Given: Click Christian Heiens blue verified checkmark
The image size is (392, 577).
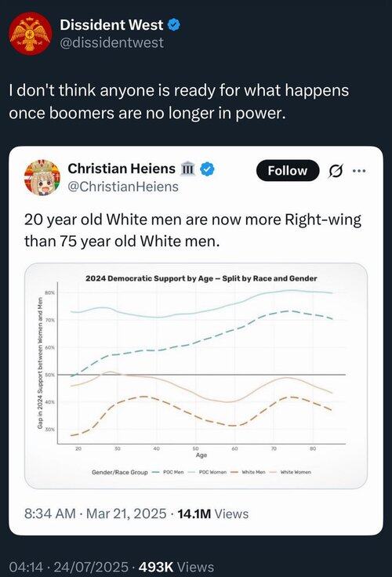Looking at the screenshot, I should click(x=207, y=169).
